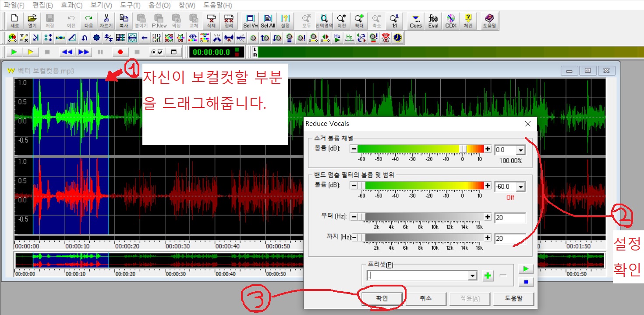Image resolution: width=644 pixels, height=315 pixels.
Task: Delete selection with 삭제 icon
Action: 212,20
